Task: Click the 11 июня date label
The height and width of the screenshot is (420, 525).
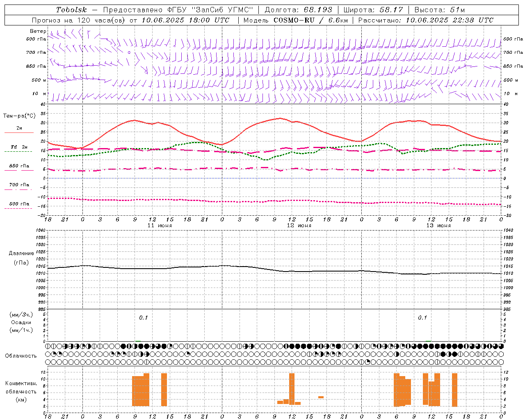Action: pyautogui.click(x=160, y=226)
